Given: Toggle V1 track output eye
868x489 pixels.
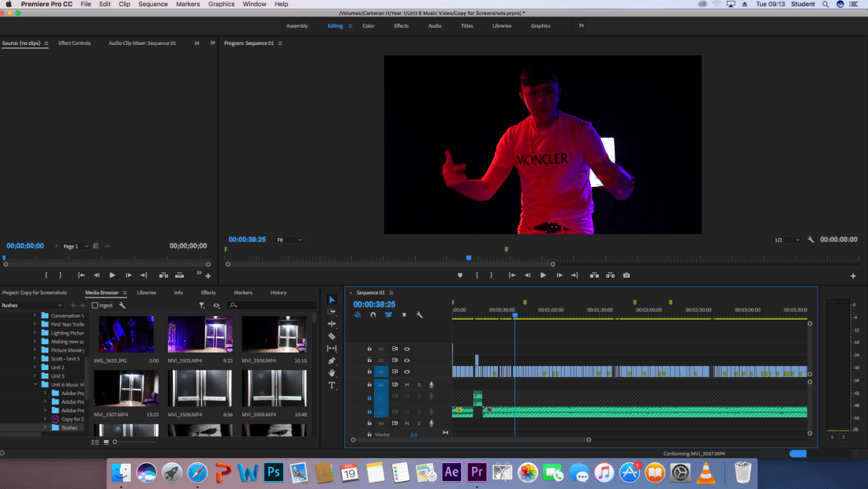Looking at the screenshot, I should pyautogui.click(x=407, y=371).
